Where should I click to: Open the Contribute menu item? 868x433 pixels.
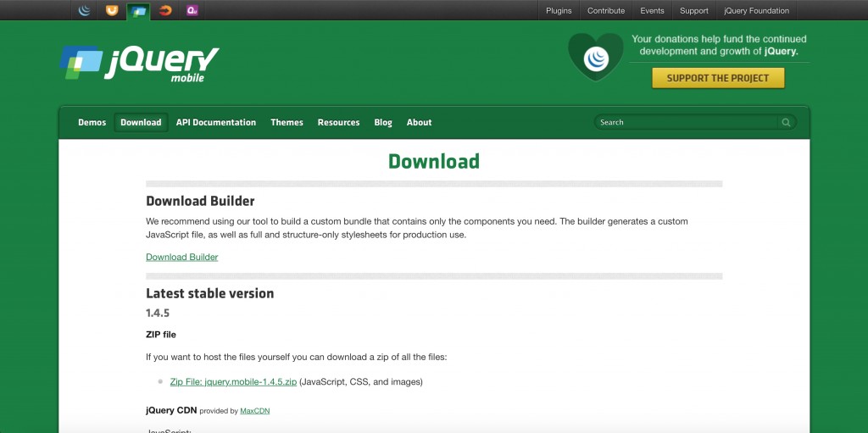point(605,10)
